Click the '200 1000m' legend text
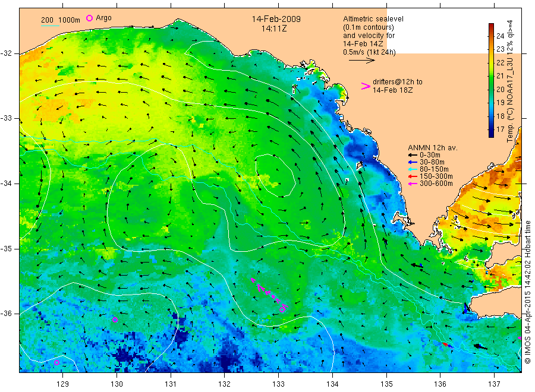The image size is (535, 392). (61, 20)
